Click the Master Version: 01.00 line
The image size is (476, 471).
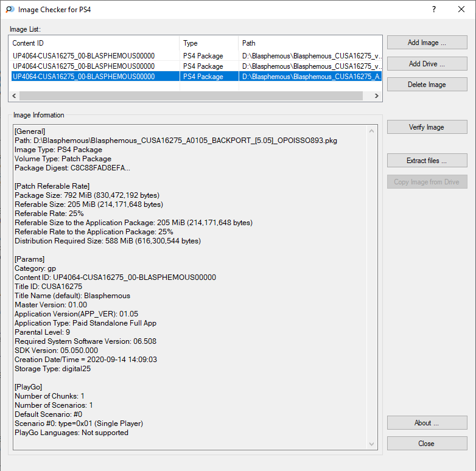point(51,305)
